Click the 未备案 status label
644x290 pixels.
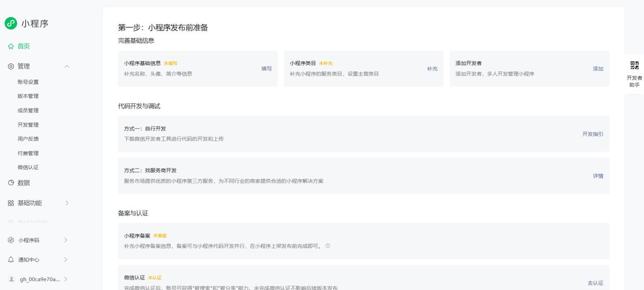pos(160,236)
